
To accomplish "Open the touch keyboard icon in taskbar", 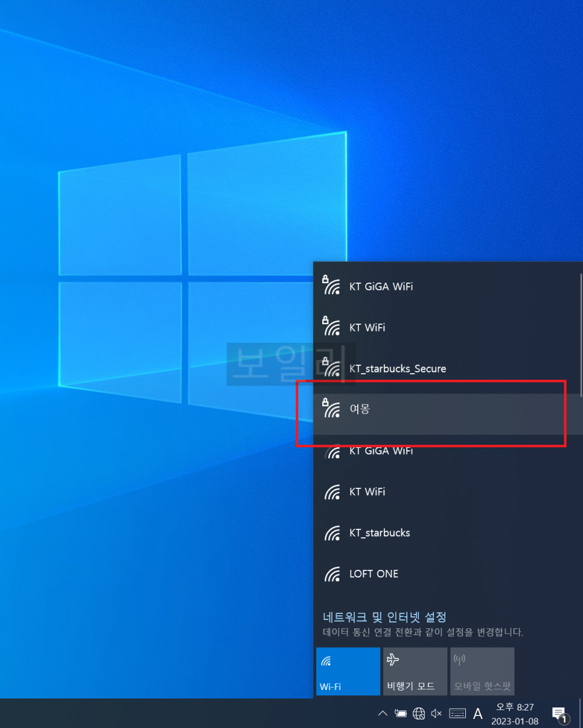I will pos(457,714).
